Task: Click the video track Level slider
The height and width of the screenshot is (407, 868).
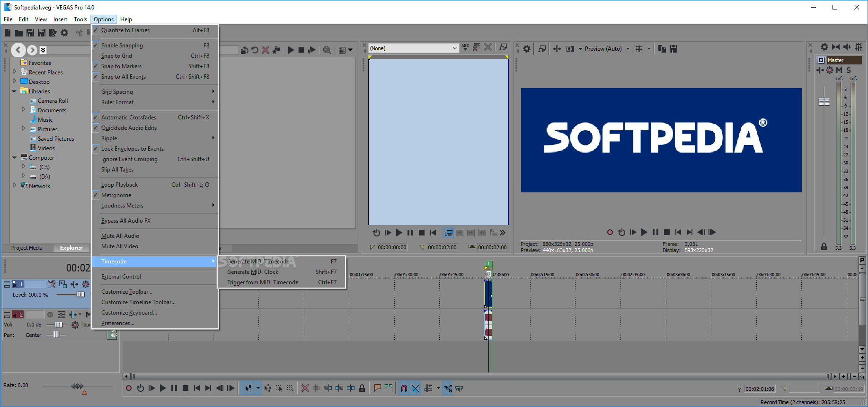Action: click(x=80, y=295)
